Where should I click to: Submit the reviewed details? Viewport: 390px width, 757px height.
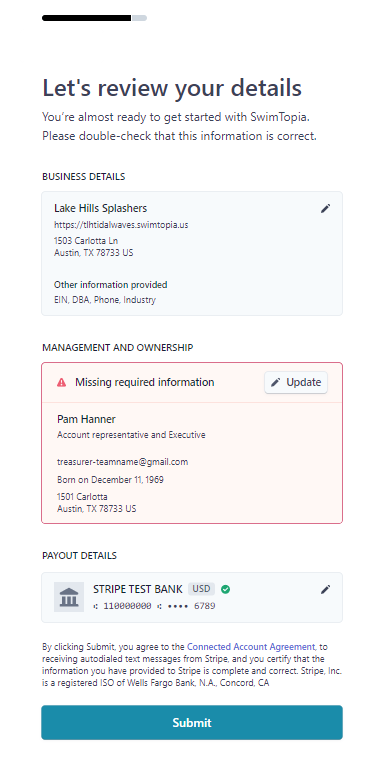[x=192, y=722]
